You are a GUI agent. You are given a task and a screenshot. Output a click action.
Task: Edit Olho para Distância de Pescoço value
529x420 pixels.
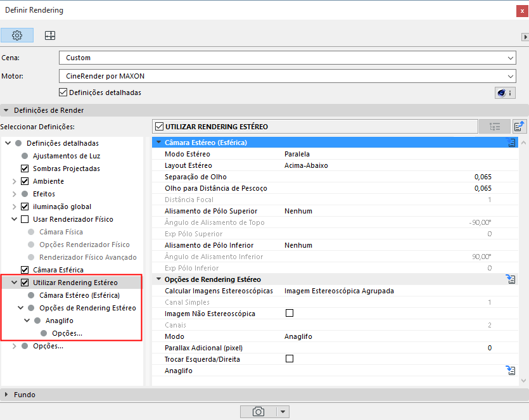pos(483,188)
